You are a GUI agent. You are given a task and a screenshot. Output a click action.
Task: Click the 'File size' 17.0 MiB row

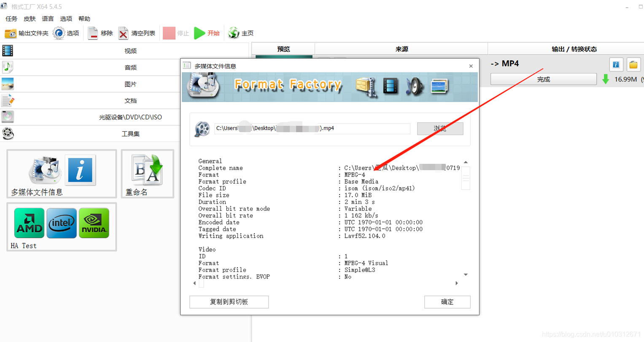[285, 195]
